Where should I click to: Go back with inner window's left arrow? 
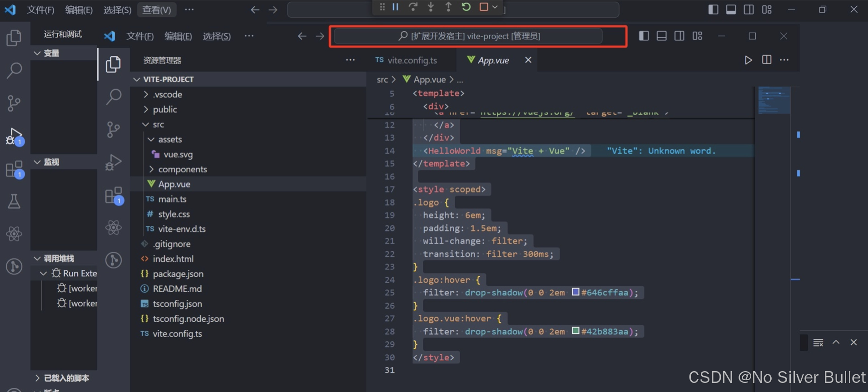click(302, 36)
